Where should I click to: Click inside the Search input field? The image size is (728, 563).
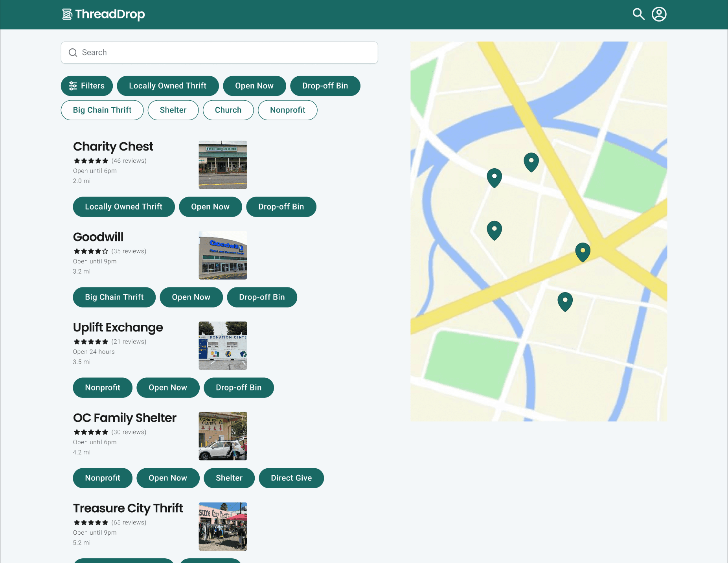[x=219, y=53]
